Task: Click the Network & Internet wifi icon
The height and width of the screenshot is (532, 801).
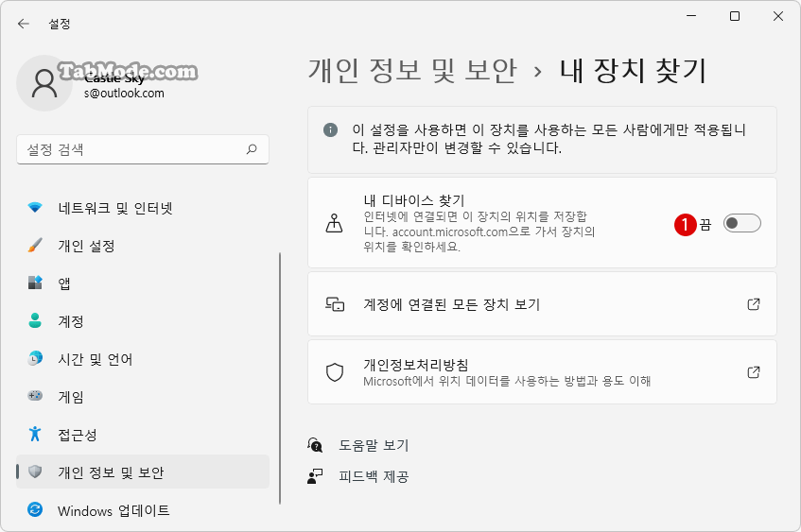Action: pyautogui.click(x=35, y=207)
